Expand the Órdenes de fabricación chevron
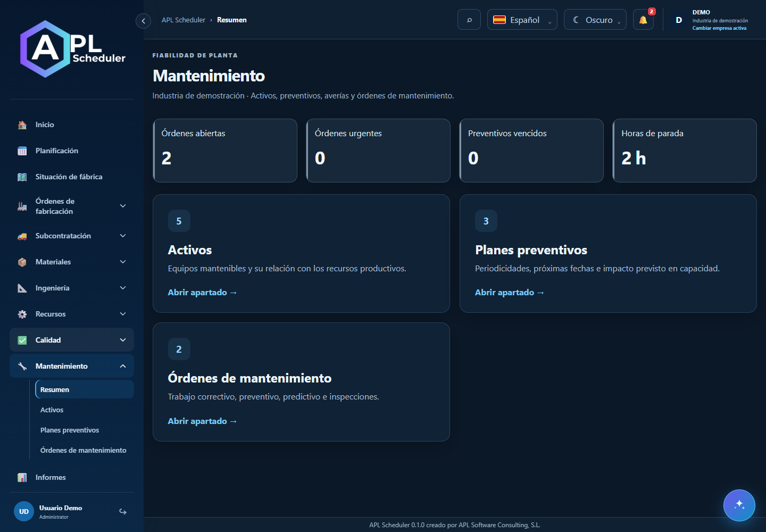766x532 pixels. (x=123, y=206)
